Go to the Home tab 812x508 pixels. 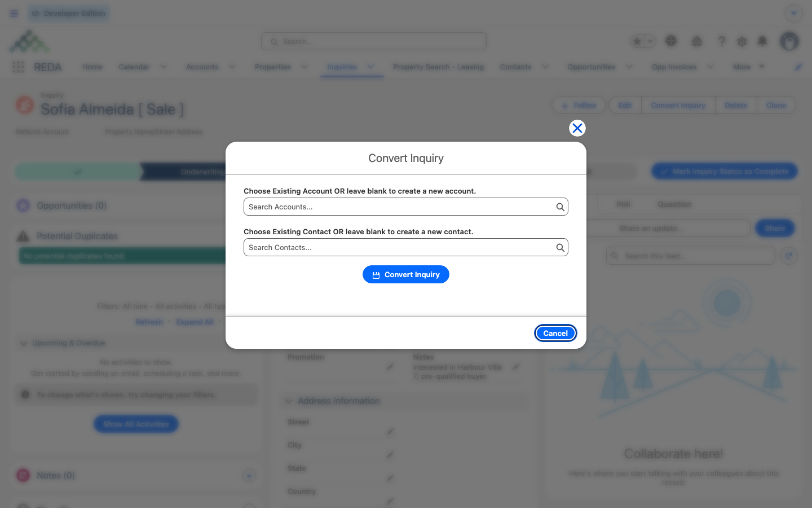92,67
